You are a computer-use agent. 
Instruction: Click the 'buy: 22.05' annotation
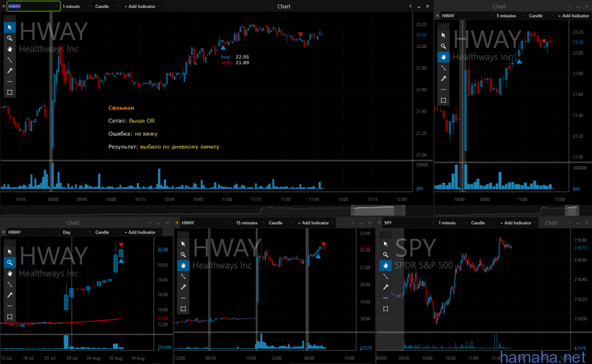(235, 57)
